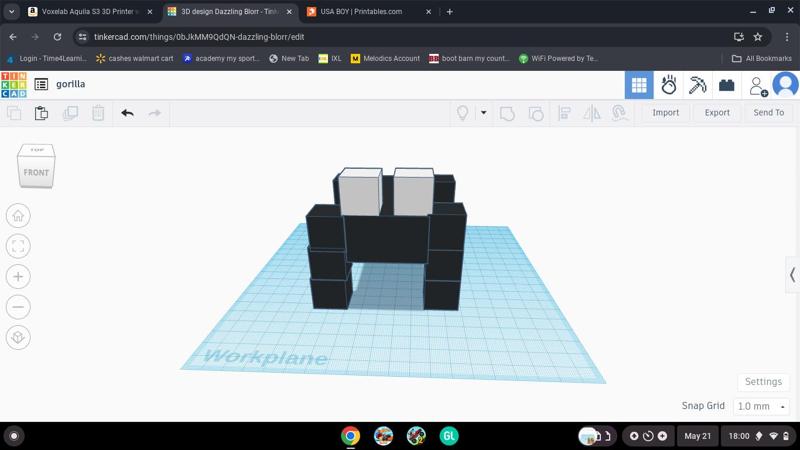
Task: Expand the visibility dropdown arrow
Action: [483, 113]
